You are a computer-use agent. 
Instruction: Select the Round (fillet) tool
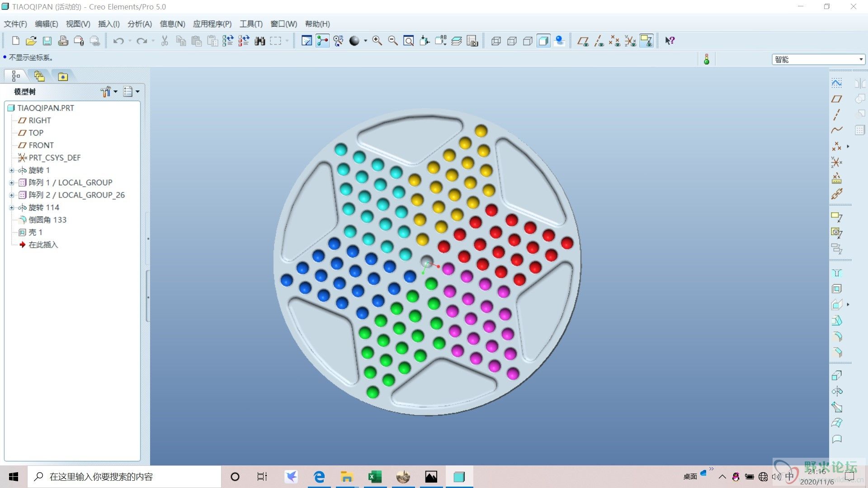(837, 336)
